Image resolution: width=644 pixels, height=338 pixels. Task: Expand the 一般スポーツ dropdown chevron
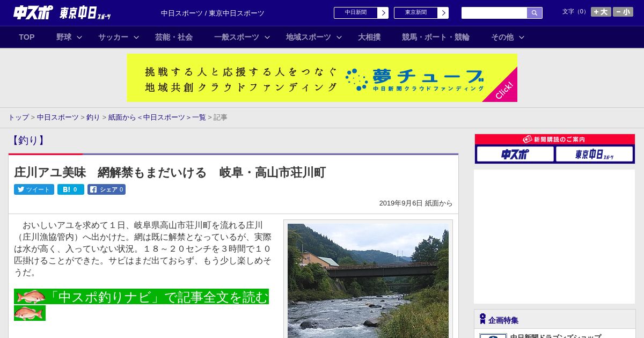click(267, 38)
